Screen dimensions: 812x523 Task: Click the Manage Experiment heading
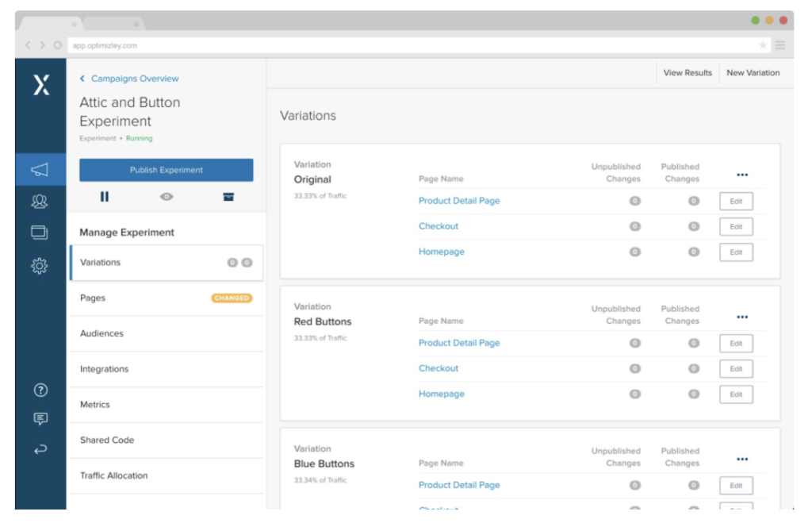[x=127, y=233]
